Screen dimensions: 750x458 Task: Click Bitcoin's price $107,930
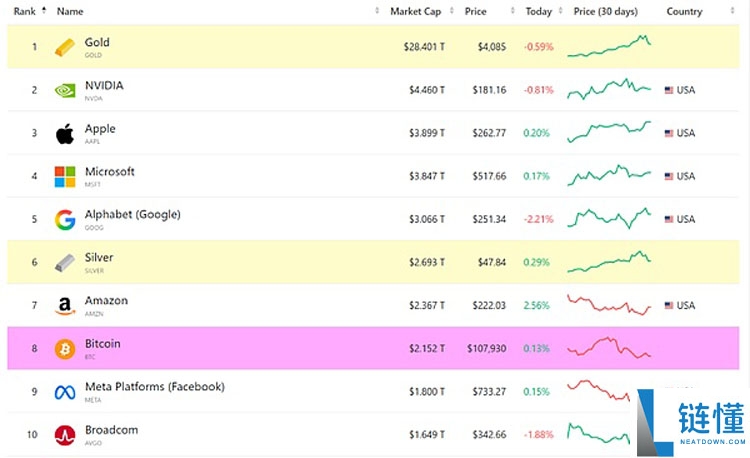pyautogui.click(x=486, y=348)
